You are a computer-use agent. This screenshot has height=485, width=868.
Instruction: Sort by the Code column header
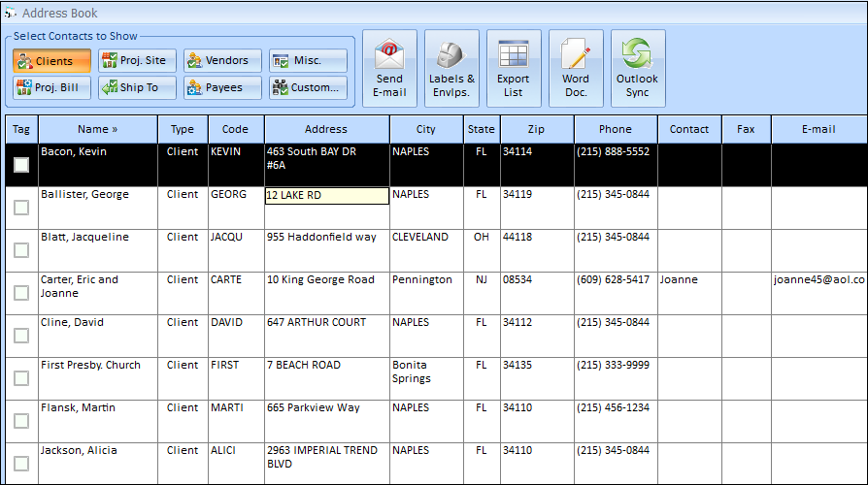pyautogui.click(x=236, y=129)
